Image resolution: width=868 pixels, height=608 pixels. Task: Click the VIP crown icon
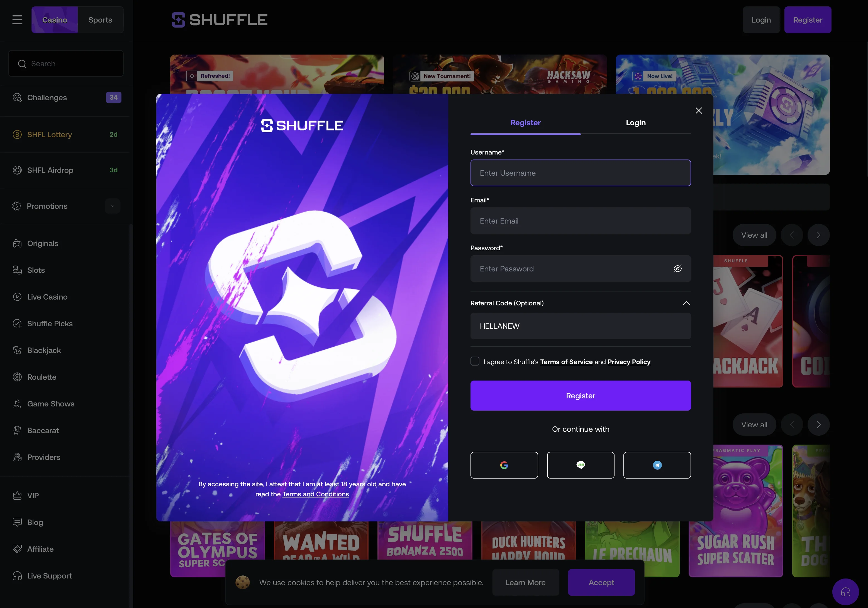tap(17, 496)
